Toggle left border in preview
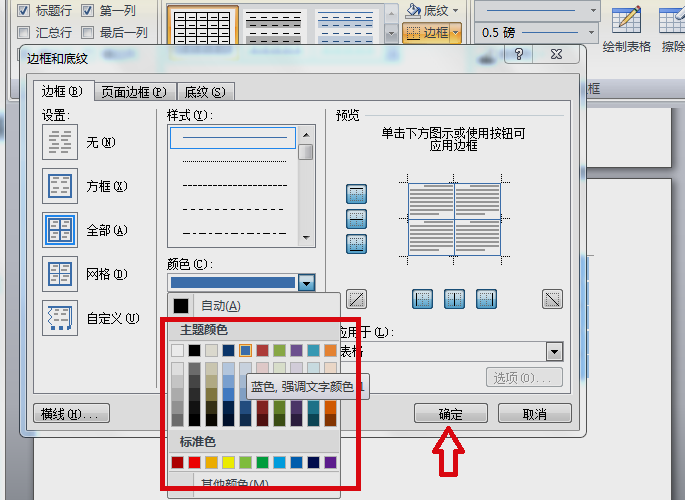The image size is (685, 500). [x=422, y=299]
